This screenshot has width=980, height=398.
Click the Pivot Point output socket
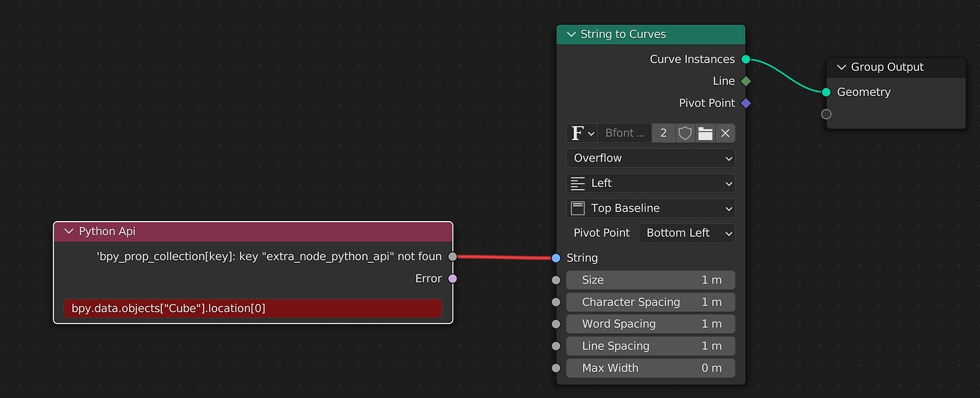[x=746, y=103]
